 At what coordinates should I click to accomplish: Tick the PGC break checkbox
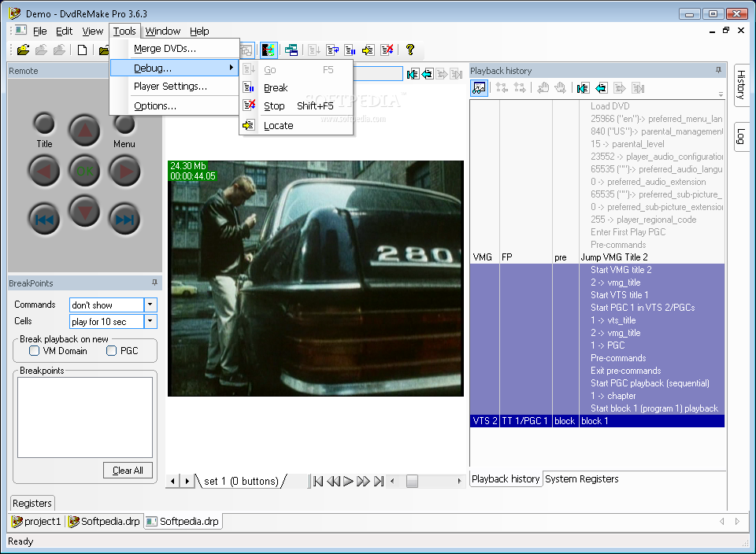(111, 351)
